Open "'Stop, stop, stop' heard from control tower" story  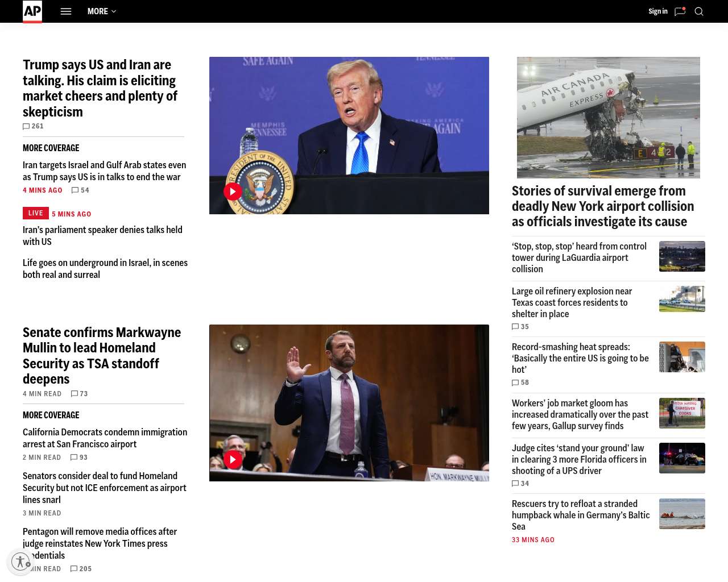(x=579, y=257)
